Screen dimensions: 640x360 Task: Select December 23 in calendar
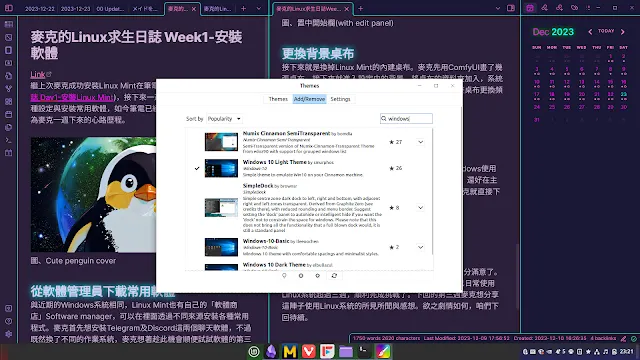[623, 95]
